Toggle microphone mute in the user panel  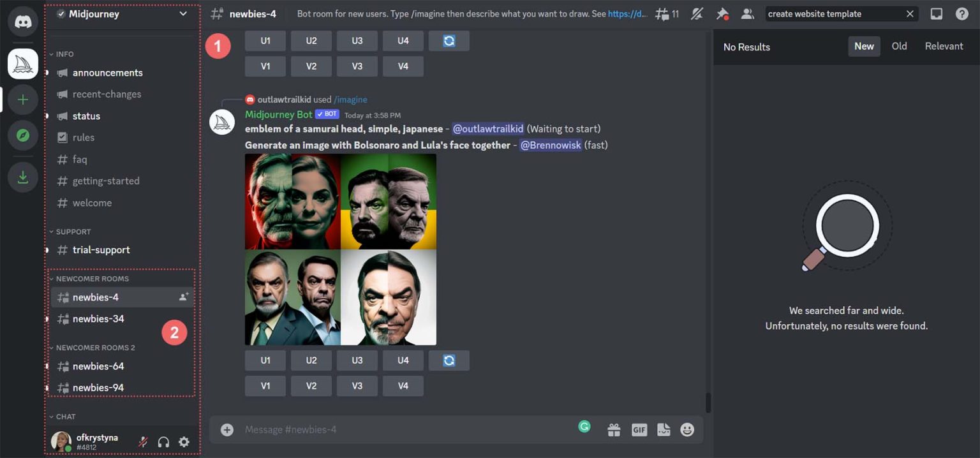click(142, 441)
